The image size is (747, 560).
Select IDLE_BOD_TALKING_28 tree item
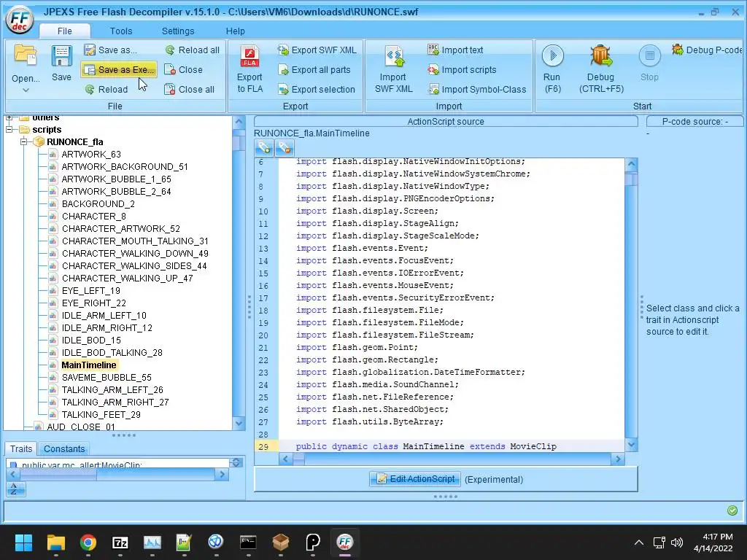pyautogui.click(x=112, y=352)
